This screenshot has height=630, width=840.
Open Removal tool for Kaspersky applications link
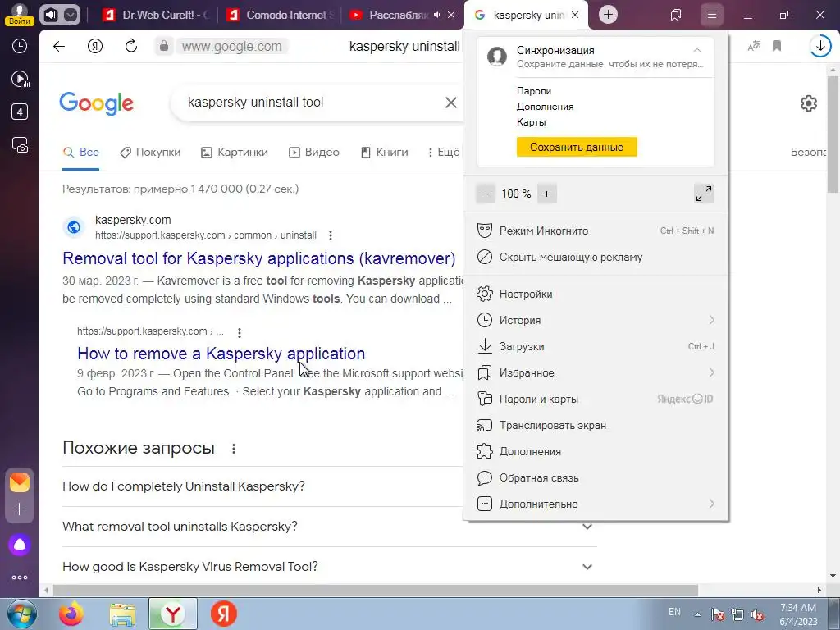258,258
